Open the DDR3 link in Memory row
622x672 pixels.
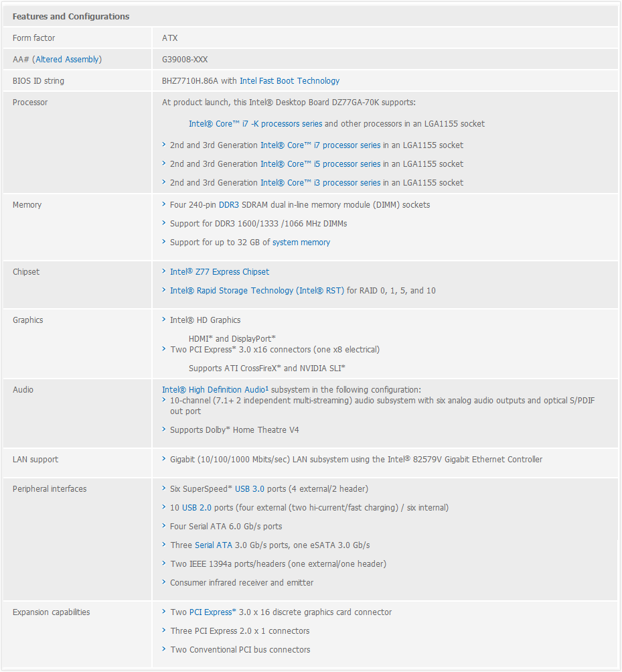tap(229, 205)
